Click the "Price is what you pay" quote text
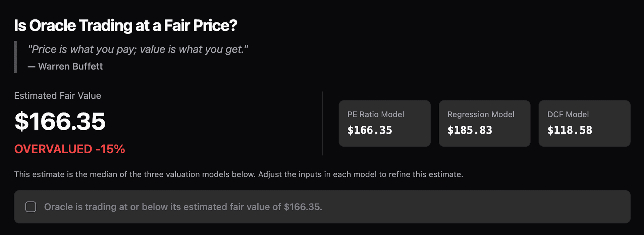Screen dimensions: 644x235 tap(138, 49)
